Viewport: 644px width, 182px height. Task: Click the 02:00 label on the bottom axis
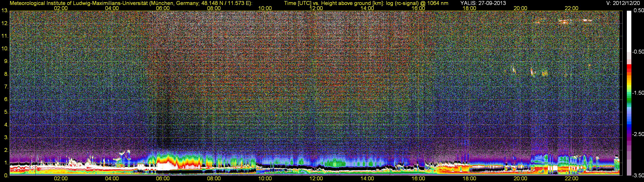(x=61, y=179)
